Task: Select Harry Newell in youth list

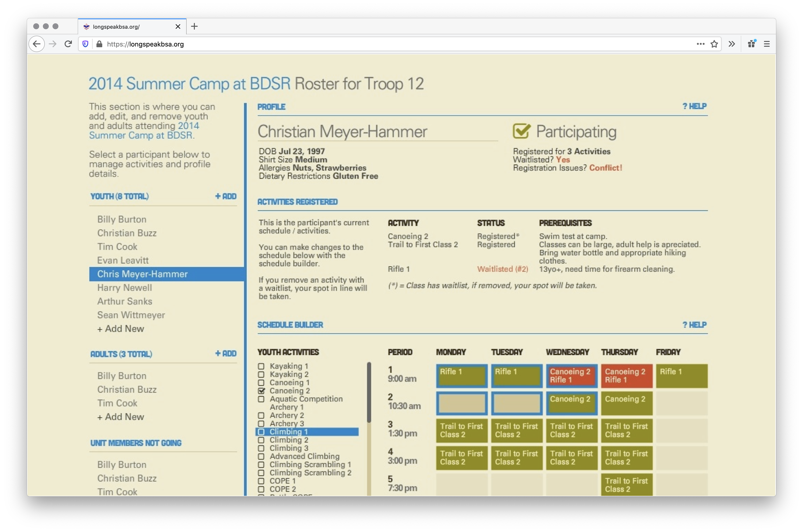Action: coord(125,288)
